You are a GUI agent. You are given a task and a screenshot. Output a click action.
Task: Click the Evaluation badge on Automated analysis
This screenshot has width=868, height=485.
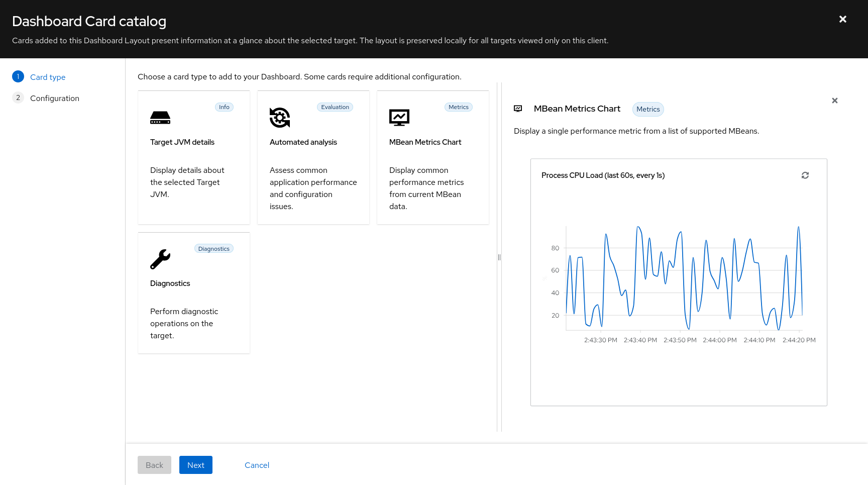[x=335, y=107]
